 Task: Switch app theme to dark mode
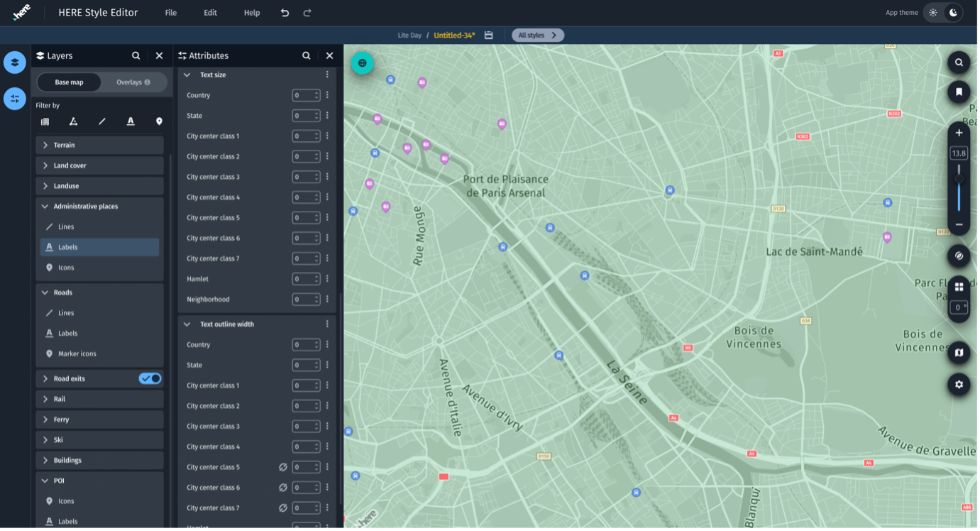point(953,13)
